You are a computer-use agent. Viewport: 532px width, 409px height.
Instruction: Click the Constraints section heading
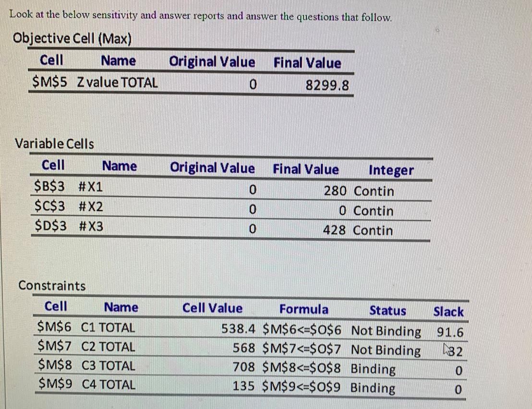(x=52, y=286)
